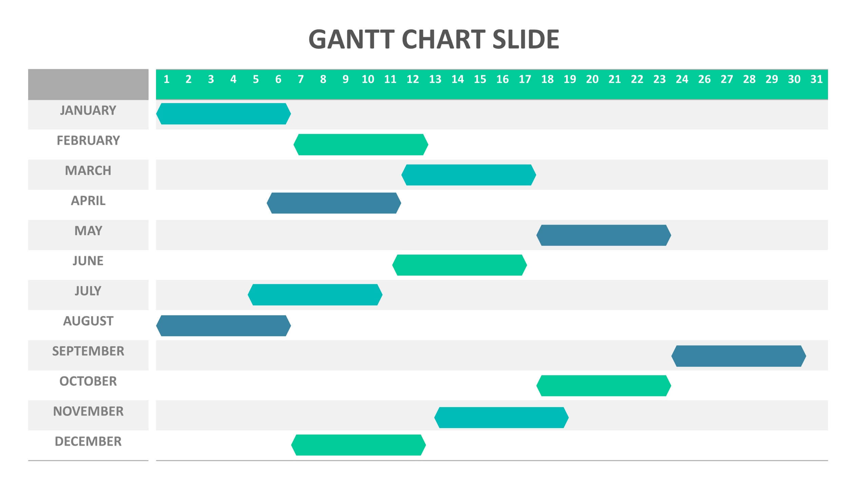Click the July teal Gantt bar
The image size is (868, 488).
click(x=315, y=295)
